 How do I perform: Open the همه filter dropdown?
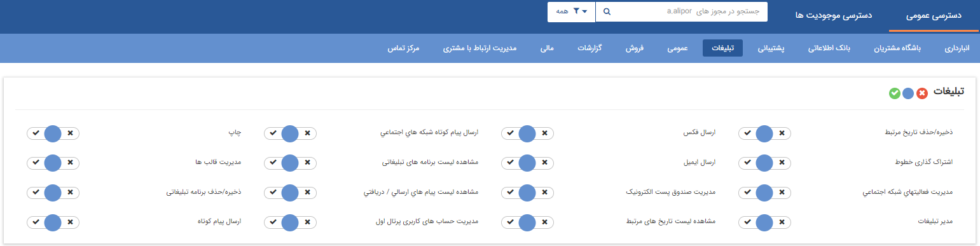click(x=571, y=11)
